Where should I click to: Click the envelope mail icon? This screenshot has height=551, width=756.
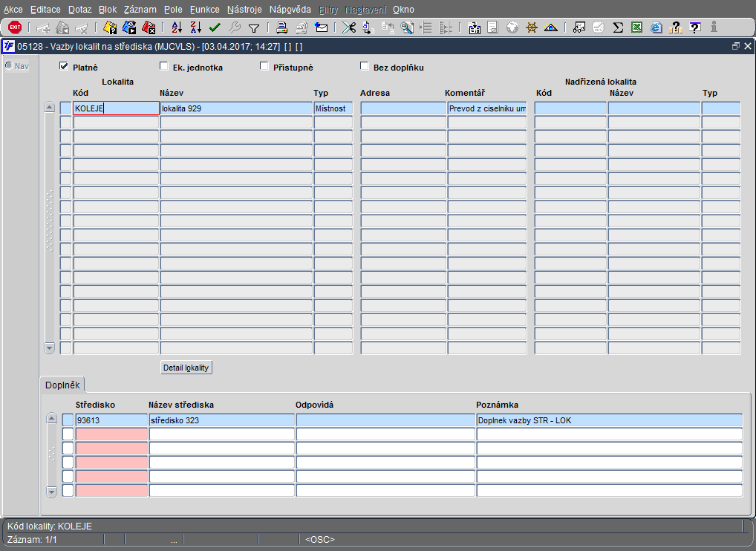[x=321, y=27]
